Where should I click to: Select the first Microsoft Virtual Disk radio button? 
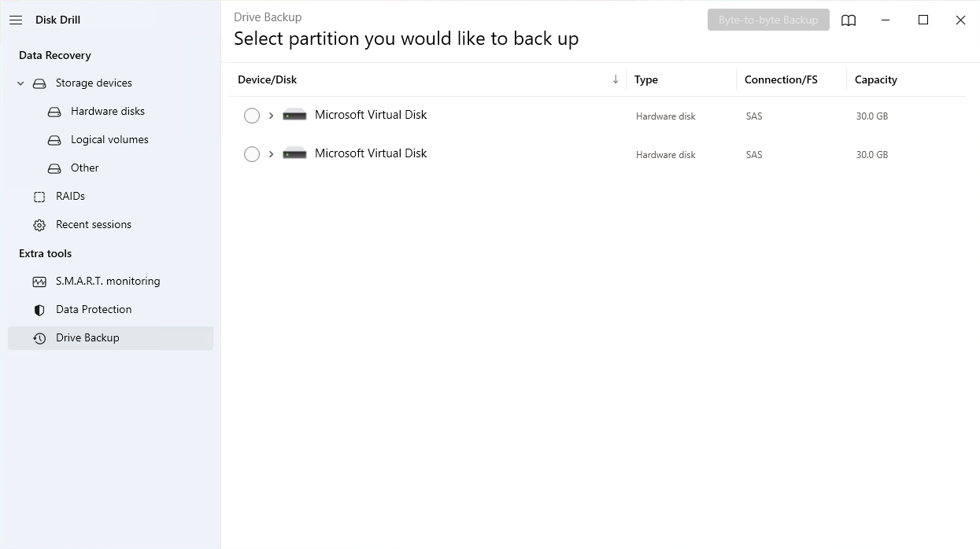pos(252,116)
